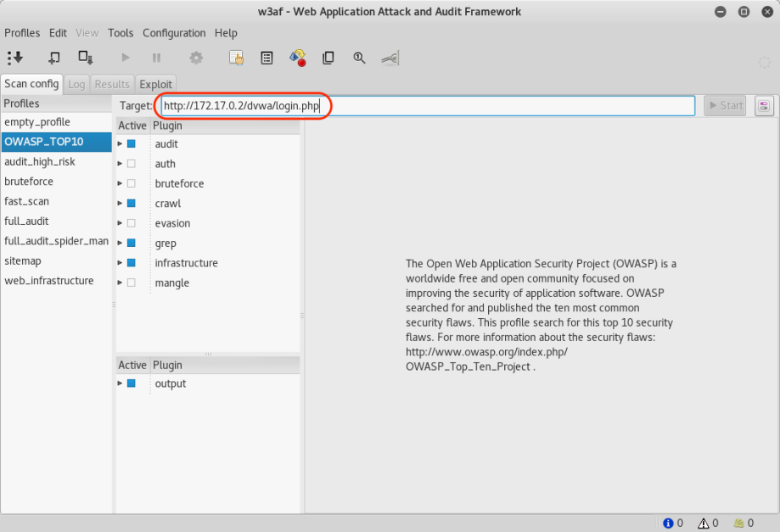Screen dimensions: 780x532
Task: Expand the auth plugin tree arrow
Action: point(120,164)
